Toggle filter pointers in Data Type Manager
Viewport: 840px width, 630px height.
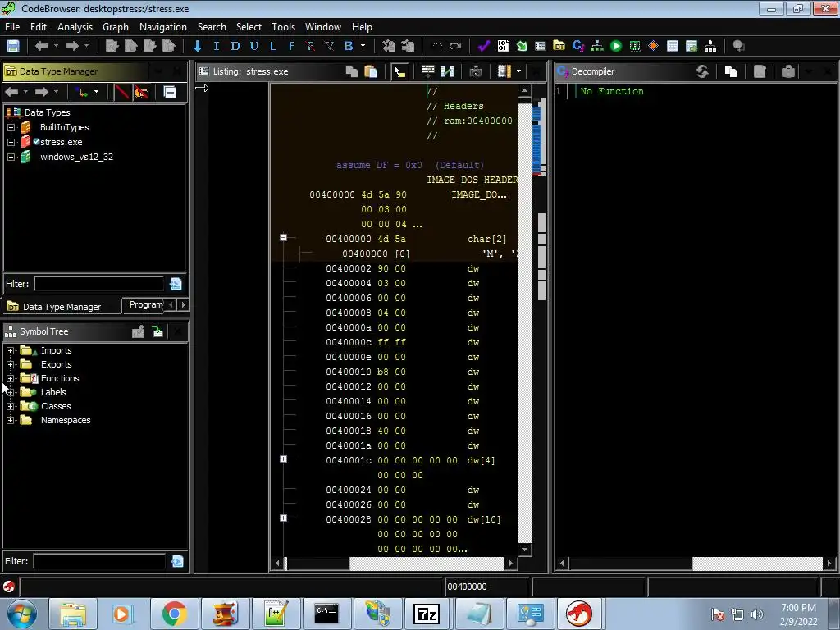click(x=141, y=92)
